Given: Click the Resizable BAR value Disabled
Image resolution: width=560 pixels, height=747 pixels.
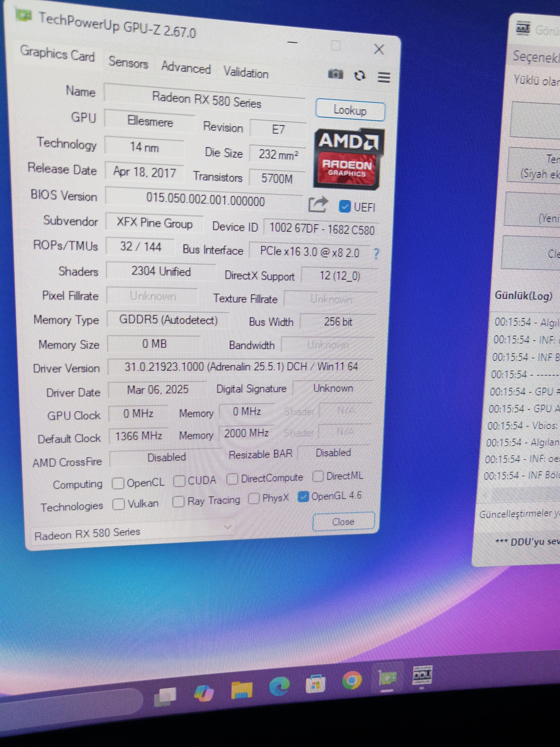Looking at the screenshot, I should 333,452.
